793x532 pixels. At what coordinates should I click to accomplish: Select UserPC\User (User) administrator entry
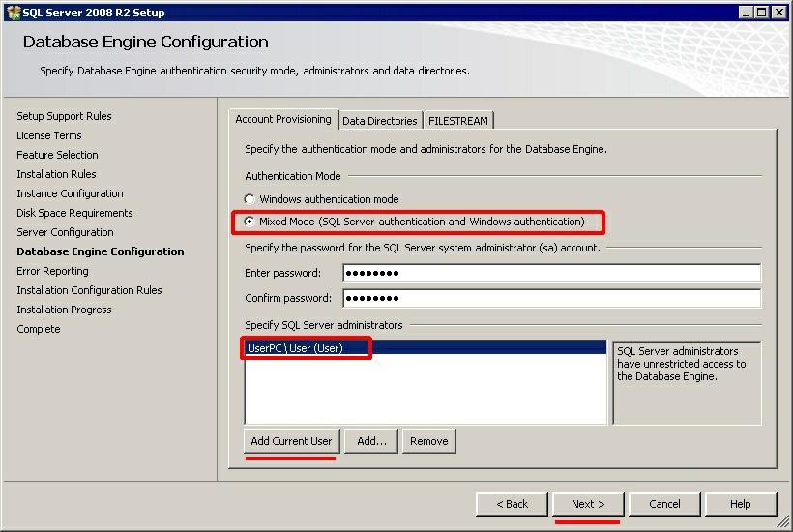tap(426, 348)
